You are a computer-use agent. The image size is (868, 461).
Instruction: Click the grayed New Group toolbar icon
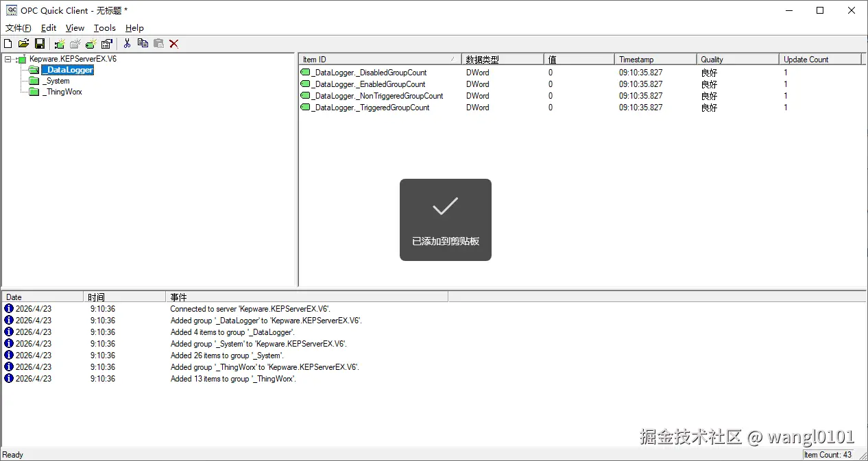click(75, 44)
